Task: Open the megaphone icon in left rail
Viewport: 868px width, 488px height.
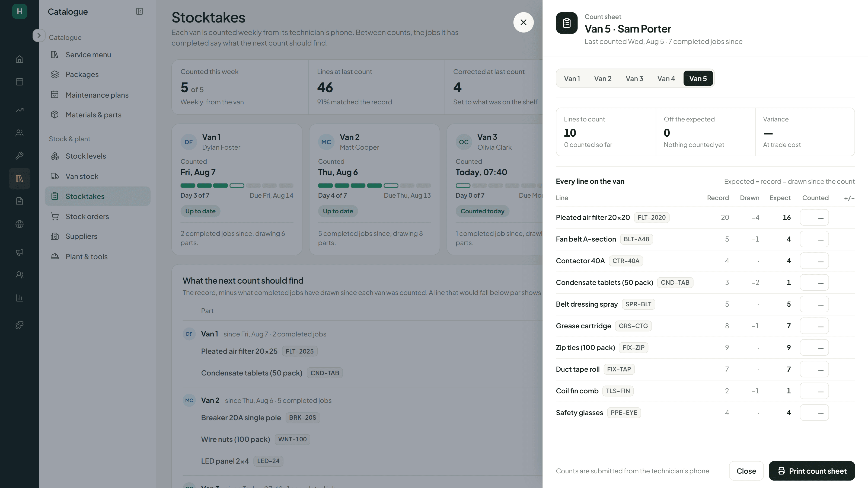Action: pyautogui.click(x=20, y=252)
